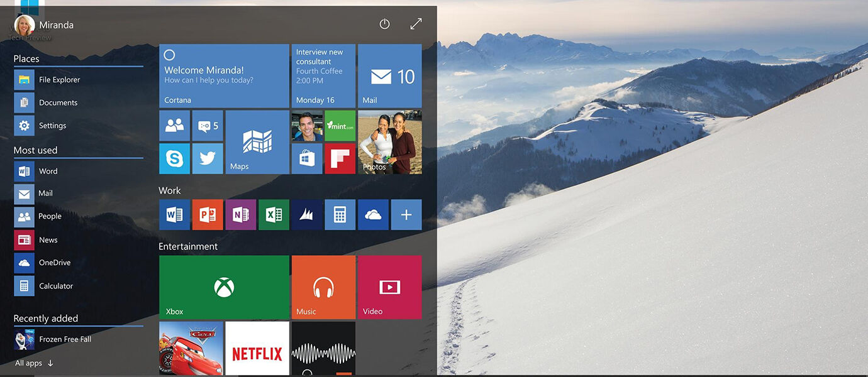The width and height of the screenshot is (868, 377).
Task: Expand Start menu to full screen
Action: click(x=416, y=24)
